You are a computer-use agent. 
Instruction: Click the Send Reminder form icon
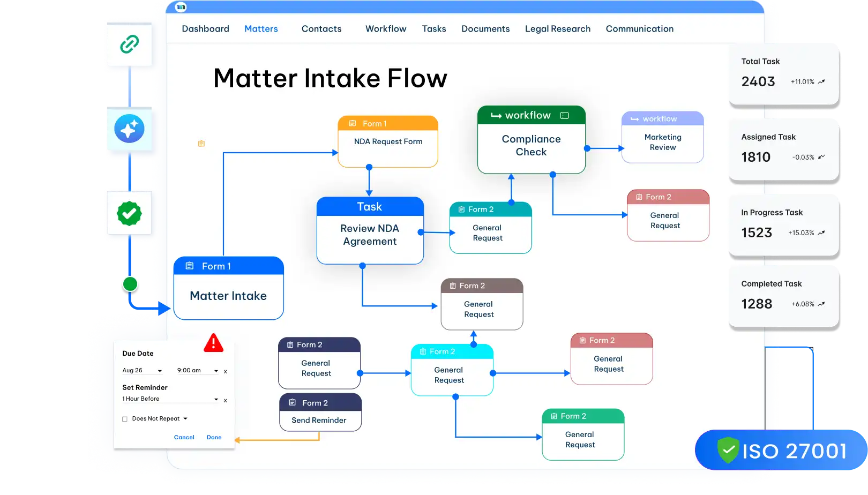coord(293,402)
